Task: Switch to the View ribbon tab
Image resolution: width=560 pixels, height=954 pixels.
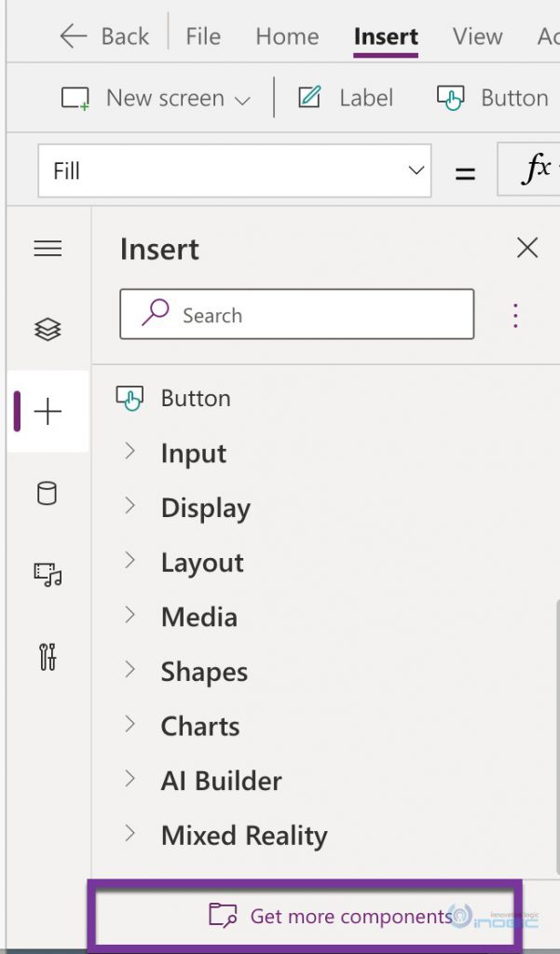Action: pyautogui.click(x=477, y=36)
